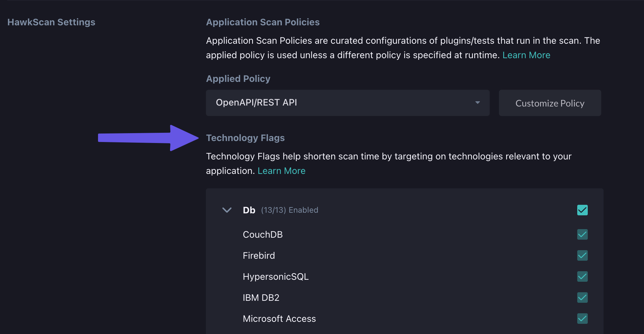Uncheck the IBM DB2 checkbox

tap(582, 298)
